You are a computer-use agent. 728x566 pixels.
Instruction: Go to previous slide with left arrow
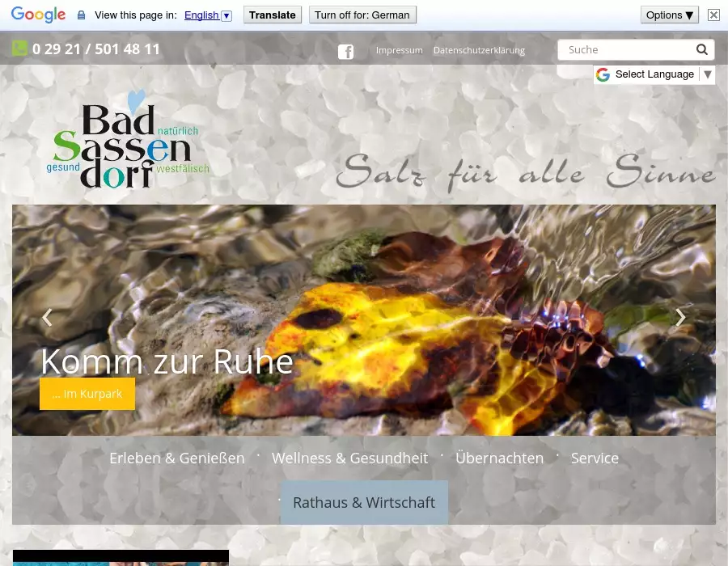(x=47, y=318)
